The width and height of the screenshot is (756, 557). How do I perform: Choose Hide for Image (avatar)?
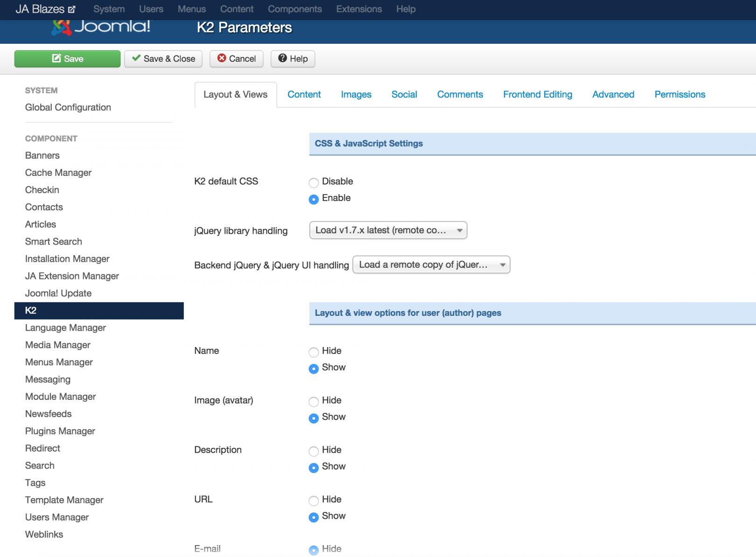(x=314, y=401)
